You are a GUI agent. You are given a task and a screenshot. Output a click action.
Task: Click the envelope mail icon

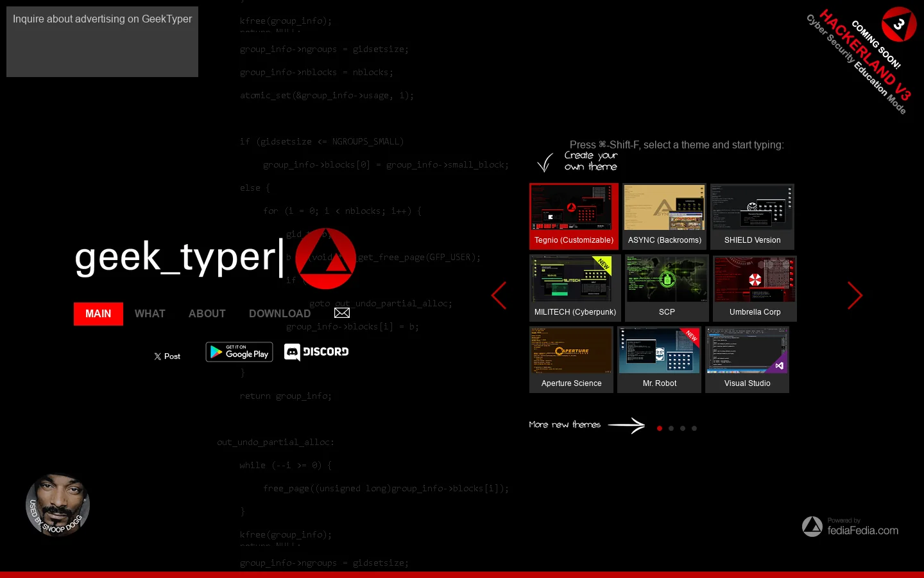342,313
